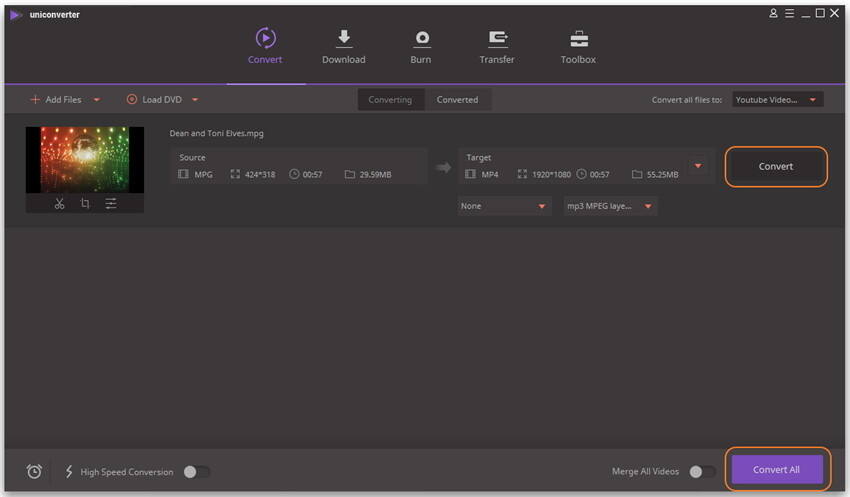This screenshot has width=850, height=497.
Task: Open the crop tool under thumbnail
Action: [x=85, y=203]
